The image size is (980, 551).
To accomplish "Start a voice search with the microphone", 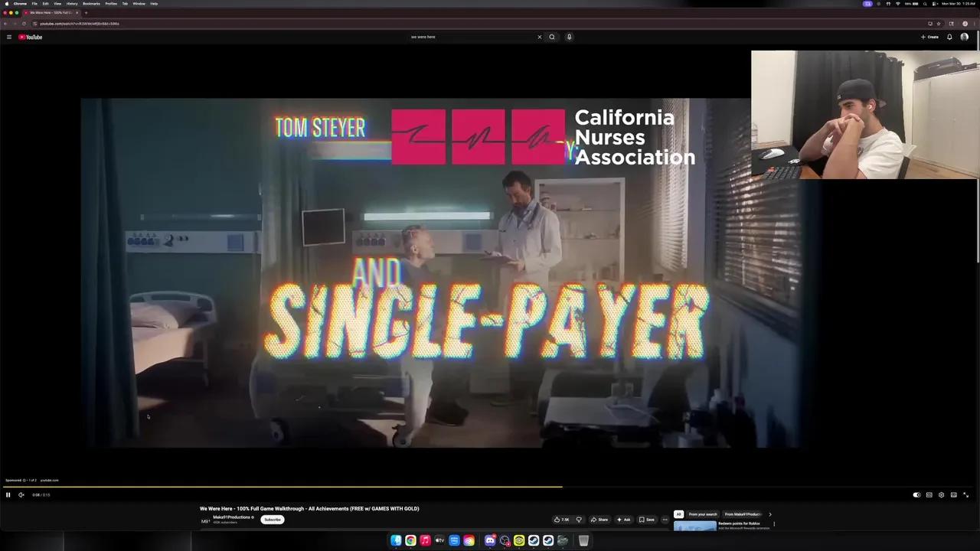I will click(x=569, y=37).
